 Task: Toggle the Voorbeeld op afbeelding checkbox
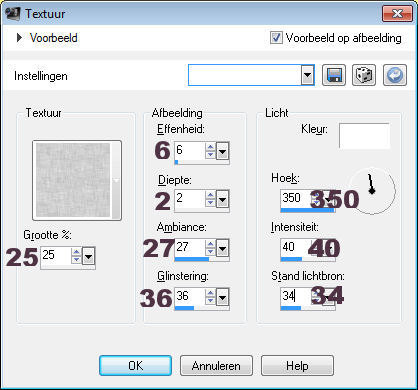click(276, 38)
